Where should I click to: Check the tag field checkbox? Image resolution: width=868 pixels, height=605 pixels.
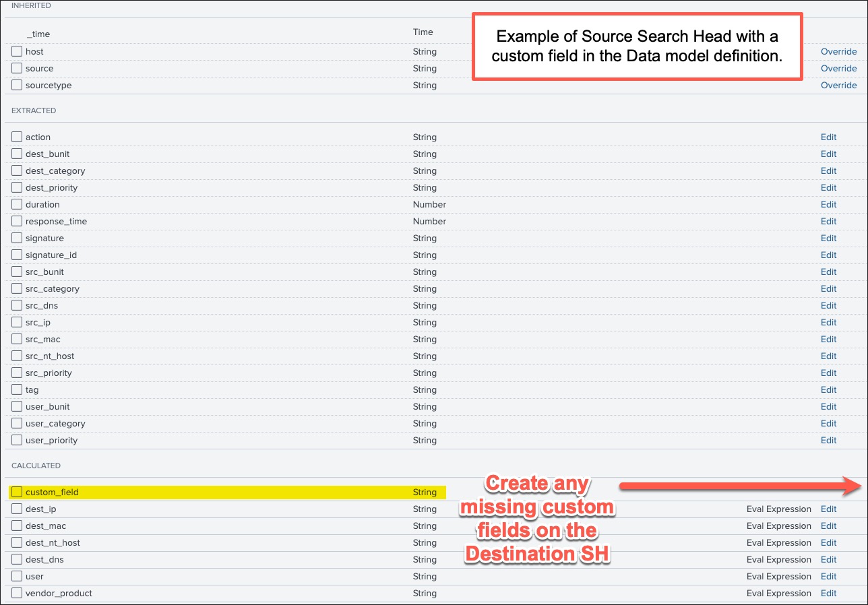[16, 389]
